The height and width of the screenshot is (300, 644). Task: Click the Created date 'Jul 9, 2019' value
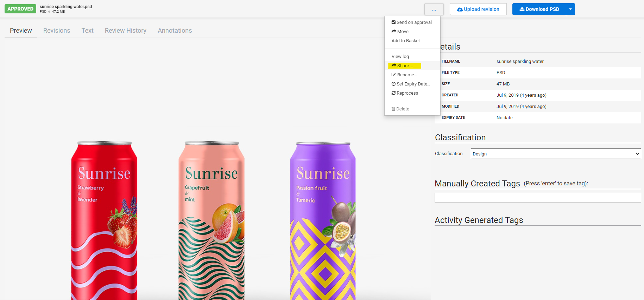(x=521, y=95)
